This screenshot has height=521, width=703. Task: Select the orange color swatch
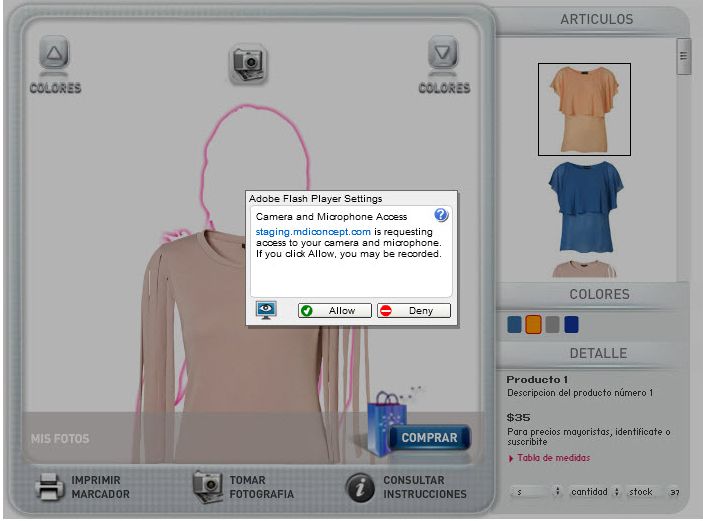533,324
